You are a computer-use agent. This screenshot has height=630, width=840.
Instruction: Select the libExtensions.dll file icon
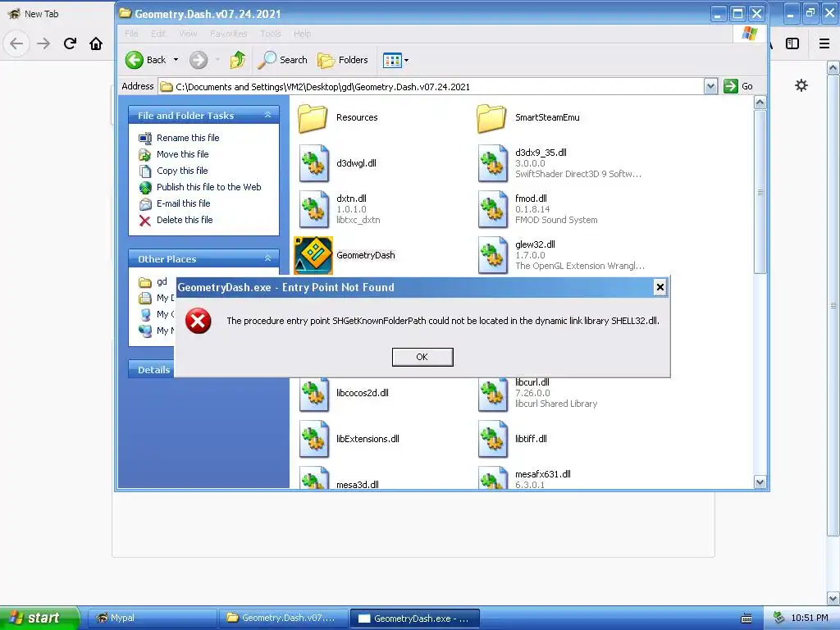tap(314, 440)
